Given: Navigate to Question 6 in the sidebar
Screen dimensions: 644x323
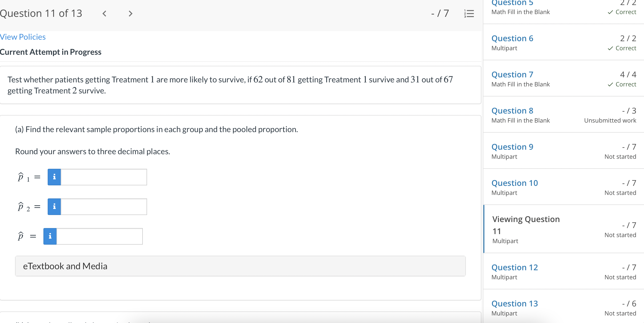Looking at the screenshot, I should [512, 38].
